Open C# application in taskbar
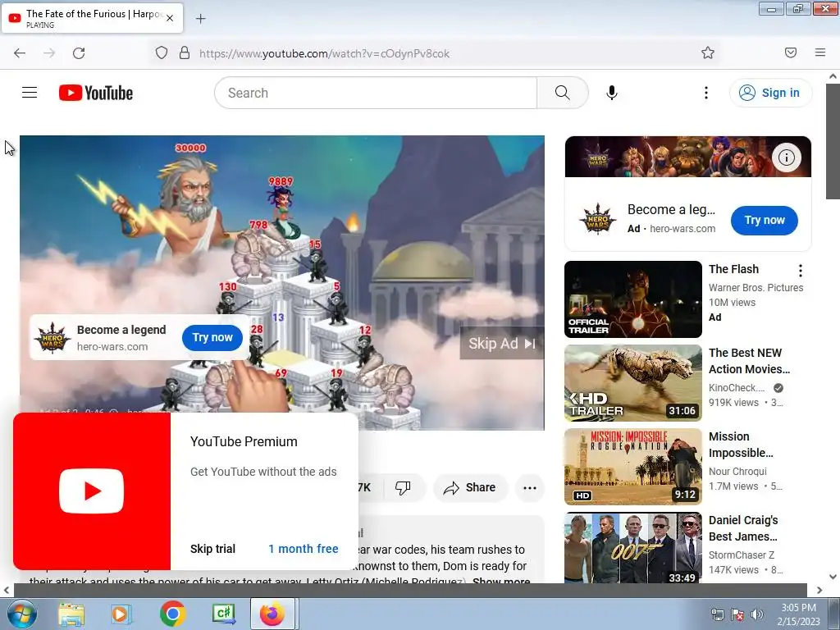The height and width of the screenshot is (630, 840). click(223, 614)
